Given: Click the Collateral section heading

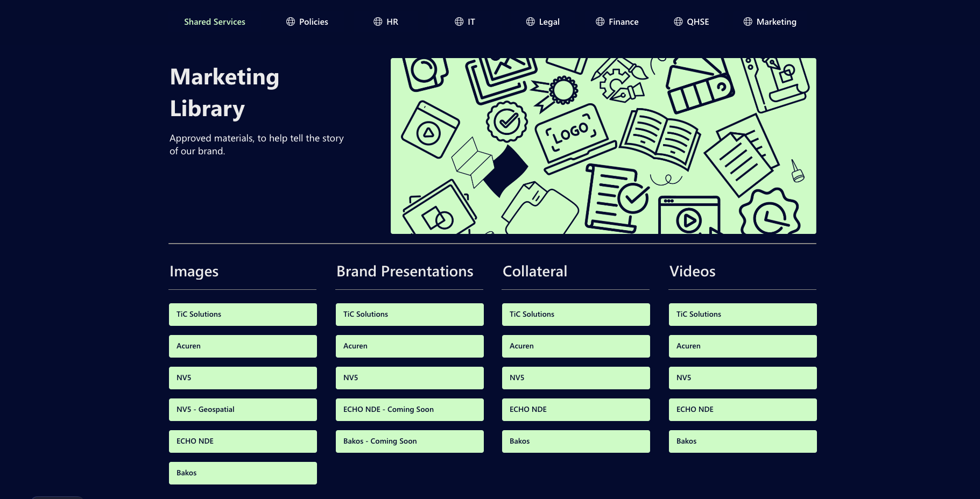Looking at the screenshot, I should click(535, 272).
